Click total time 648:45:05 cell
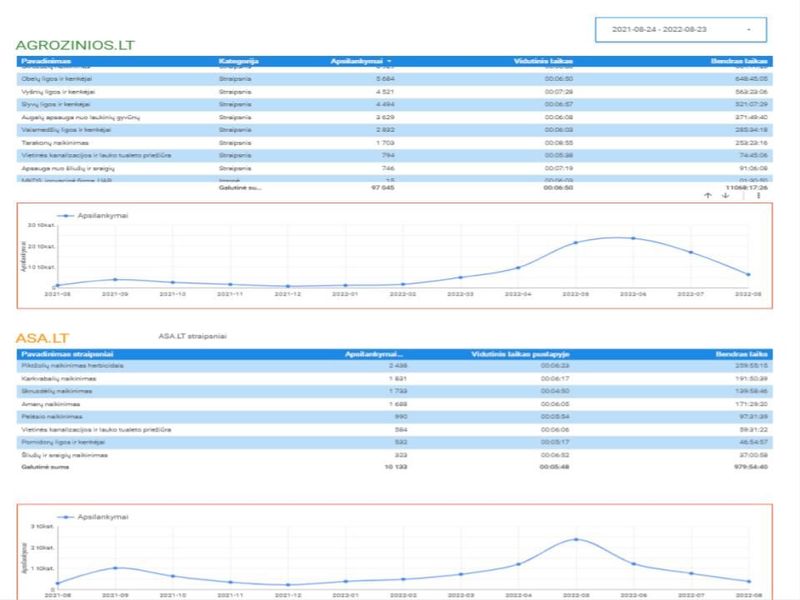 [751, 79]
